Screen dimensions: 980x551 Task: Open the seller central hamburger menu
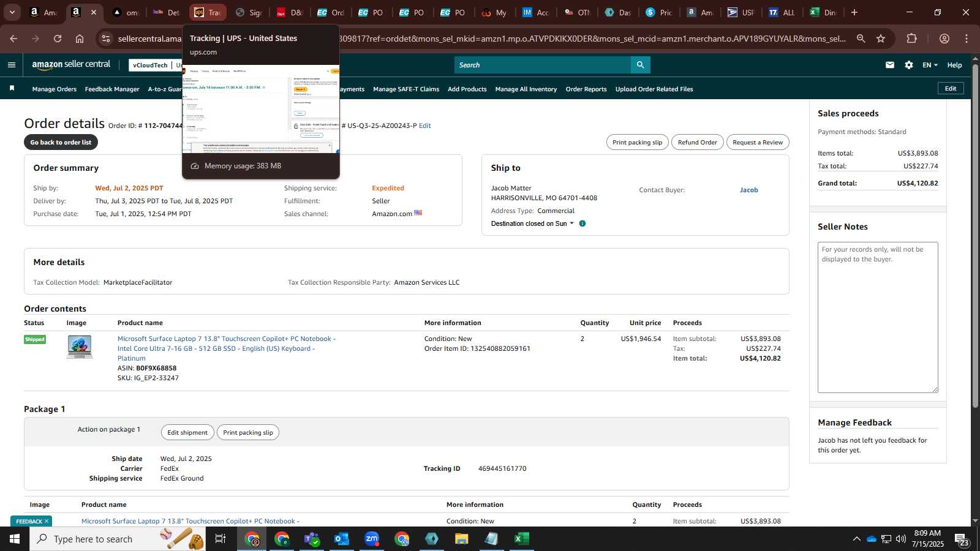point(12,65)
